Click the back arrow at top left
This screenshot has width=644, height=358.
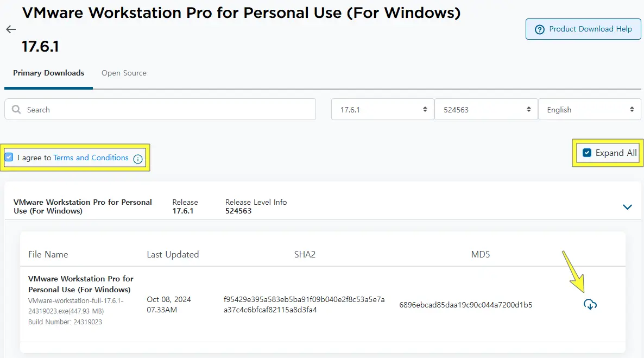[10, 29]
